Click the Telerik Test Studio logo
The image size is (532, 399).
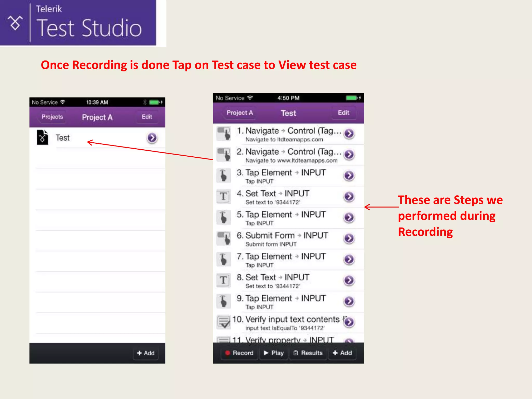[78, 23]
